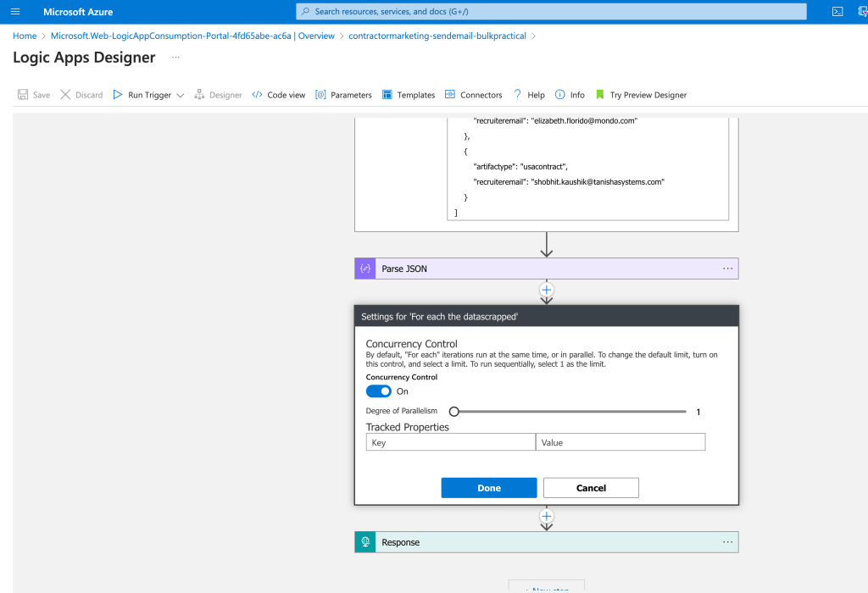Click the Done button
Image resolution: width=868 pixels, height=593 pixels.
point(489,488)
